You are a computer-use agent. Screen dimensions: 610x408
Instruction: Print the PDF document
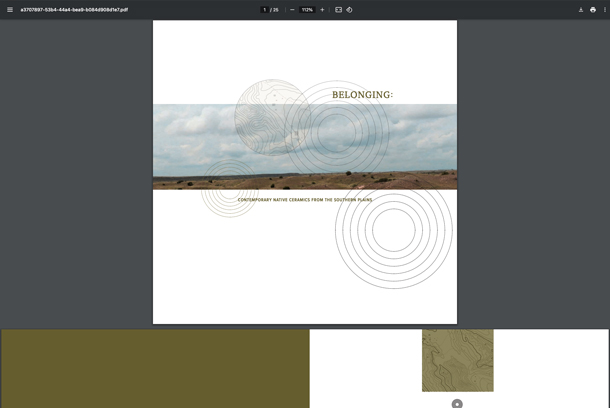coord(593,10)
